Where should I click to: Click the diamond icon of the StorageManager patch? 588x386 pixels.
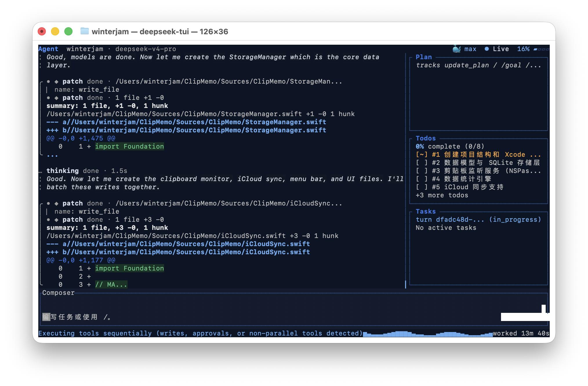(x=56, y=82)
